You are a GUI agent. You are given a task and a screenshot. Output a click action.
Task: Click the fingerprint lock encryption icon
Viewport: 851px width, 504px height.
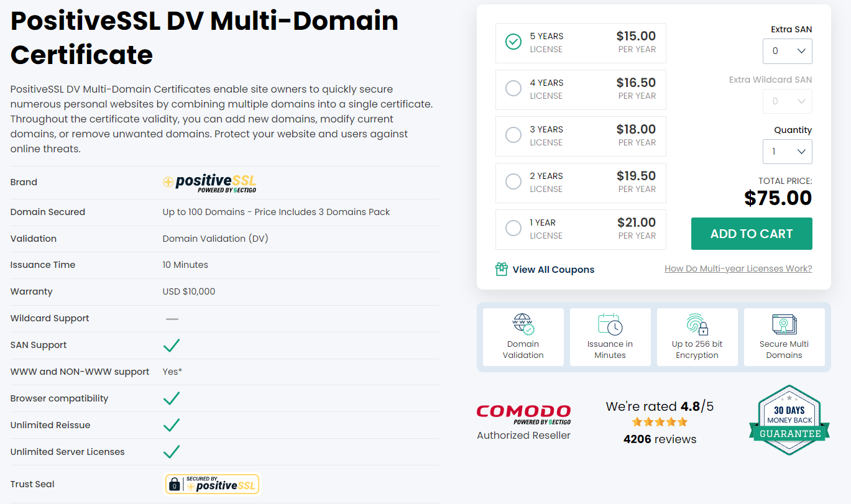[697, 324]
